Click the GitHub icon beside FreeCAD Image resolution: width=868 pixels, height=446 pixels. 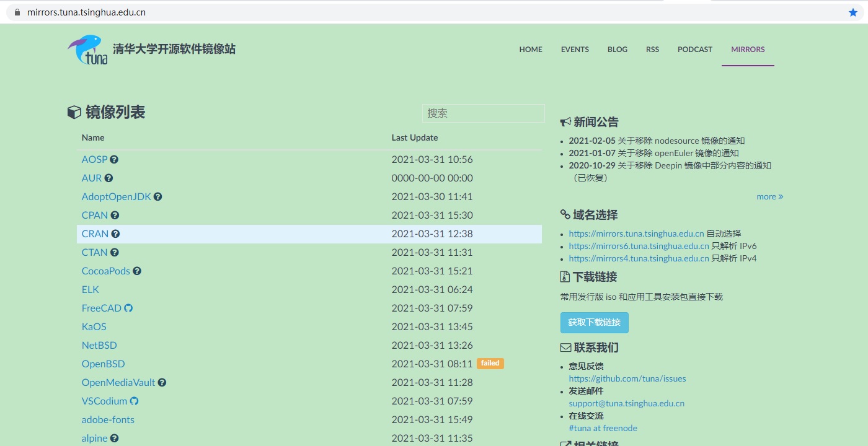coord(128,308)
